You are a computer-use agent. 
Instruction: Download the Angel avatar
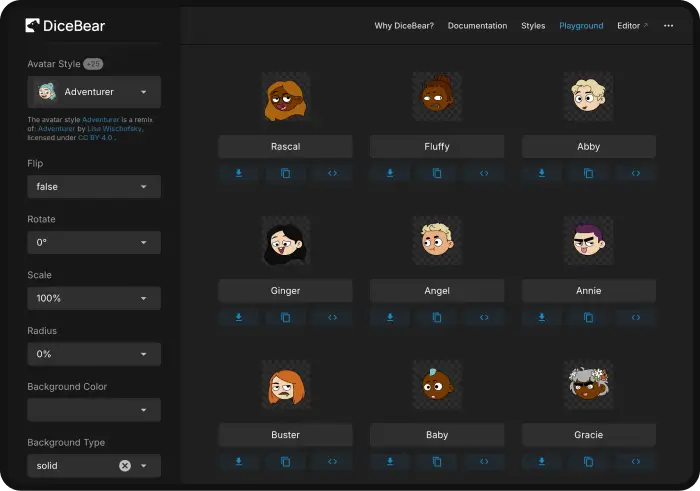pyautogui.click(x=390, y=317)
